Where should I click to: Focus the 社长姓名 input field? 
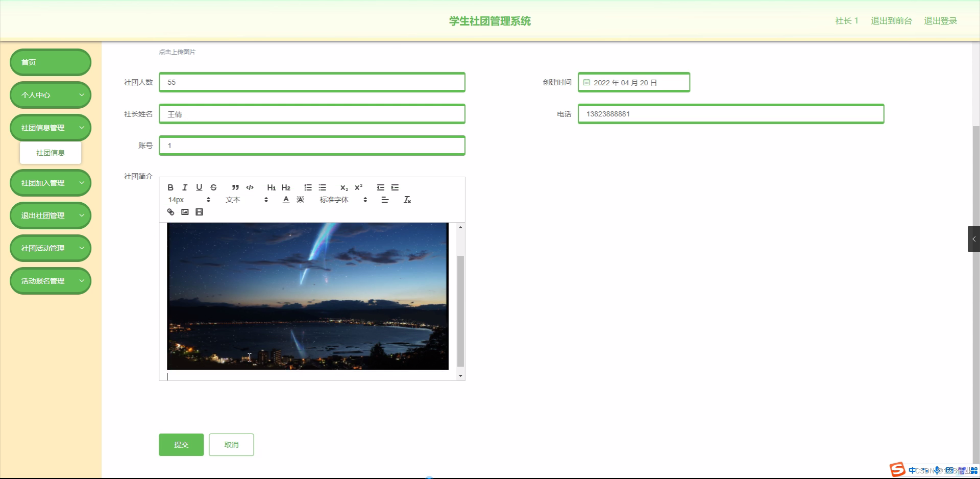312,114
